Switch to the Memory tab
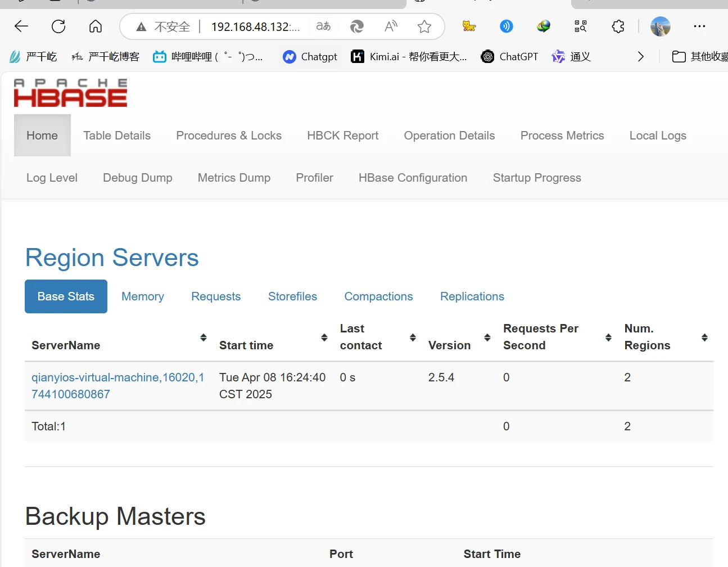The image size is (728, 567). (143, 296)
